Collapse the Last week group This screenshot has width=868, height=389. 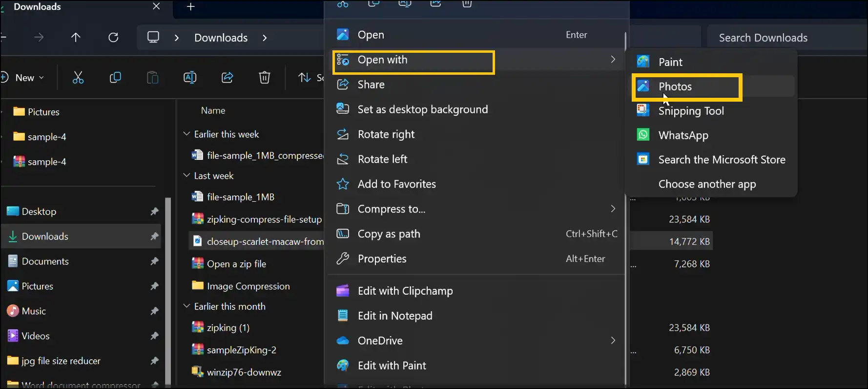186,175
